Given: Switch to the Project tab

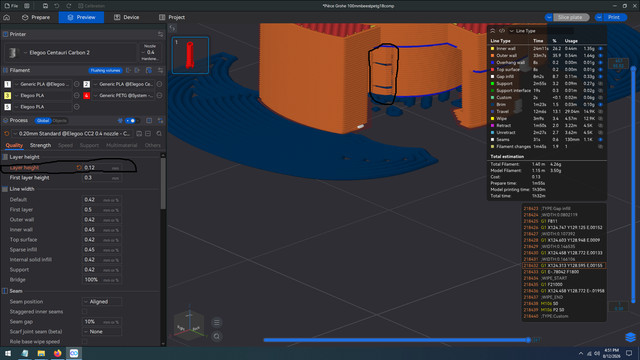Looking at the screenshot, I should click(x=172, y=17).
